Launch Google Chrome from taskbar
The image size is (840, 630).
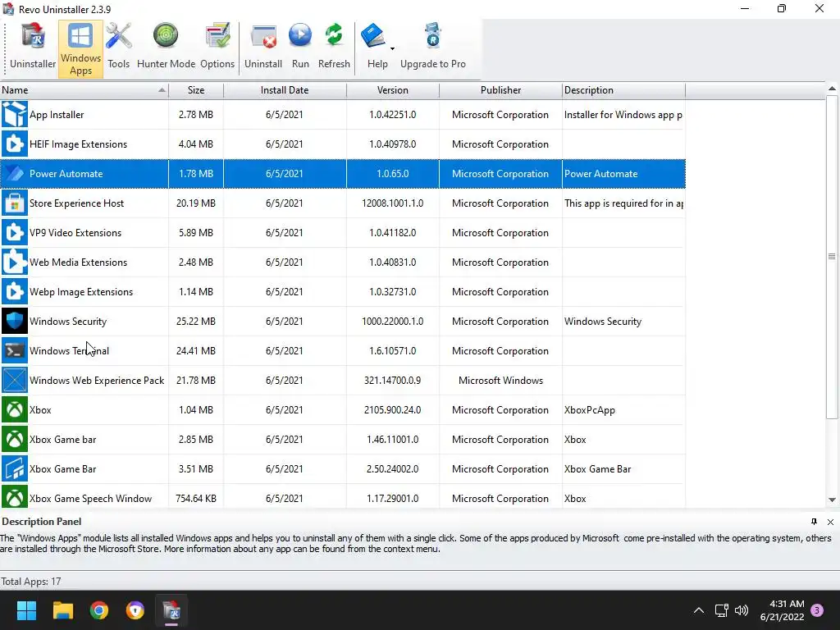pyautogui.click(x=99, y=610)
